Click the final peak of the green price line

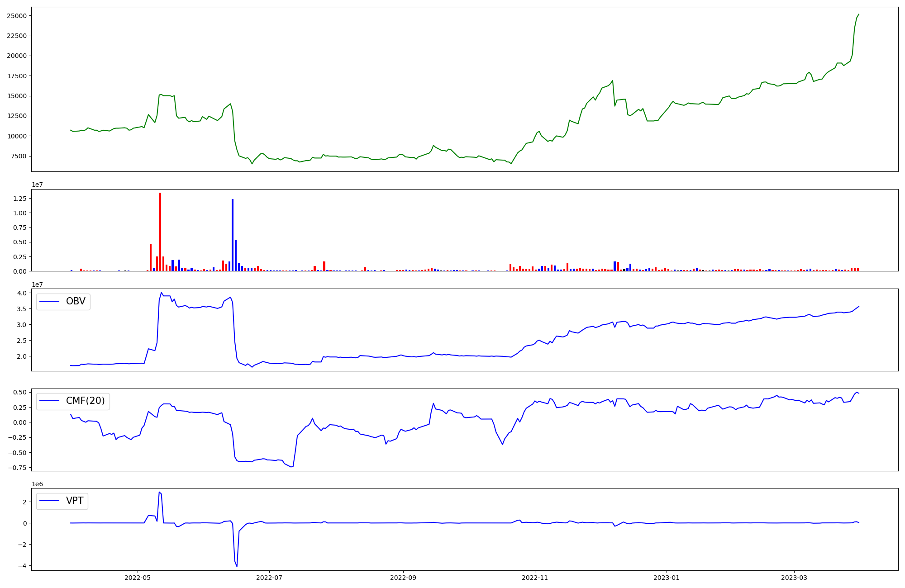(858, 14)
